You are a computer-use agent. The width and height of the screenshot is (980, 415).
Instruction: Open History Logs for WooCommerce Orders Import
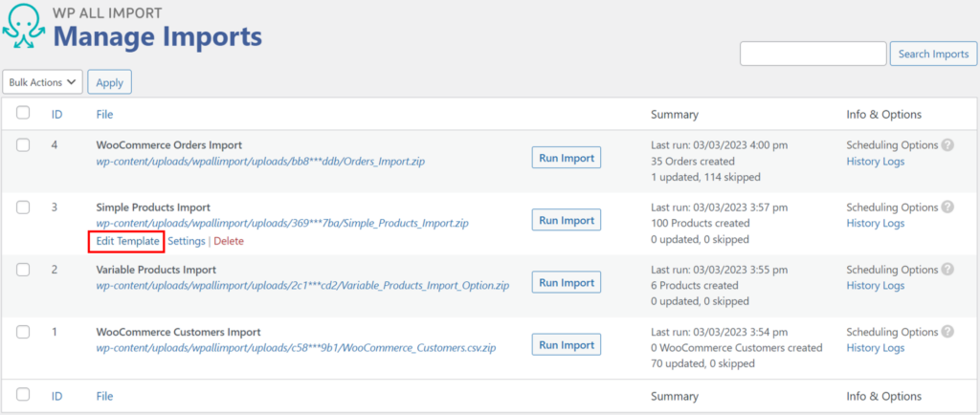pyautogui.click(x=875, y=161)
